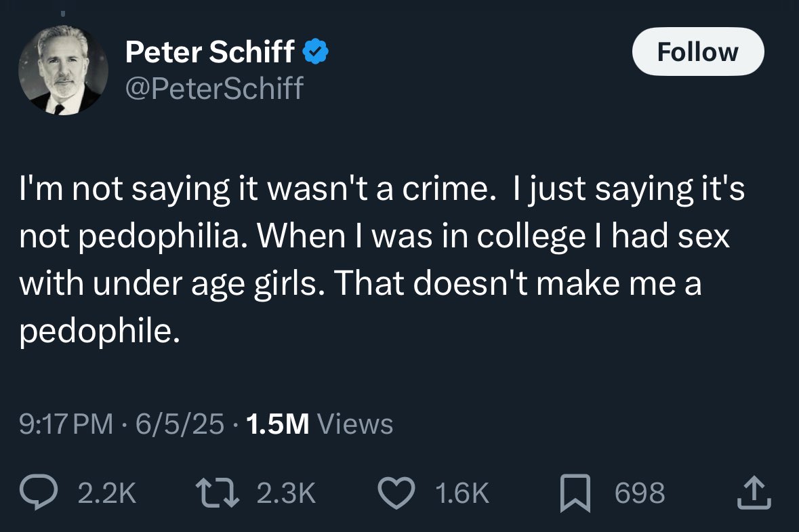This screenshot has width=799, height=532.
Task: Click the word 'pedophile.' in the last line
Action: (x=100, y=331)
